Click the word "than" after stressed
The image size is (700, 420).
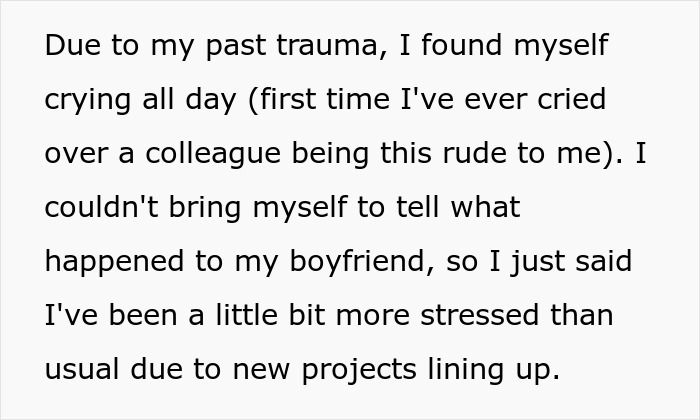pyautogui.click(x=578, y=315)
